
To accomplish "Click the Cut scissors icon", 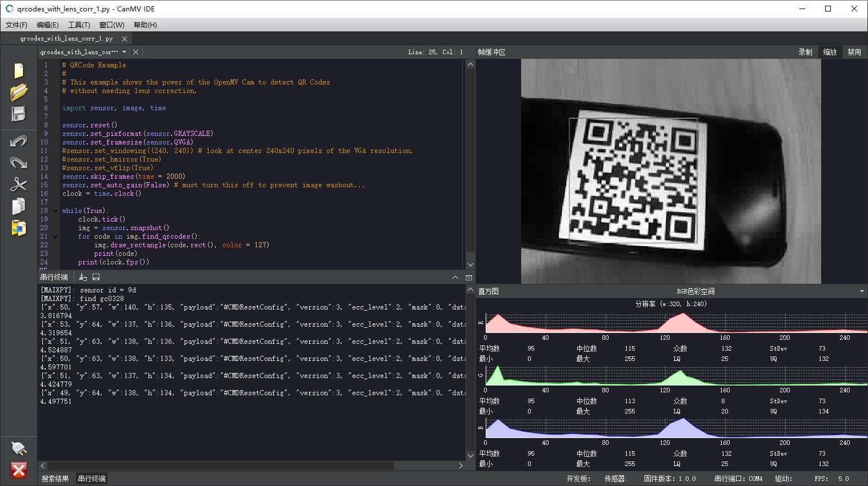I will tap(19, 184).
